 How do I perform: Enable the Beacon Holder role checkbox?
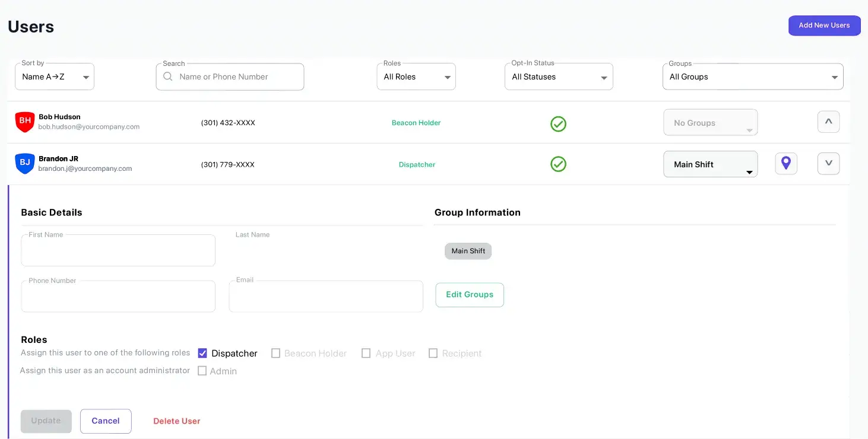click(x=275, y=353)
